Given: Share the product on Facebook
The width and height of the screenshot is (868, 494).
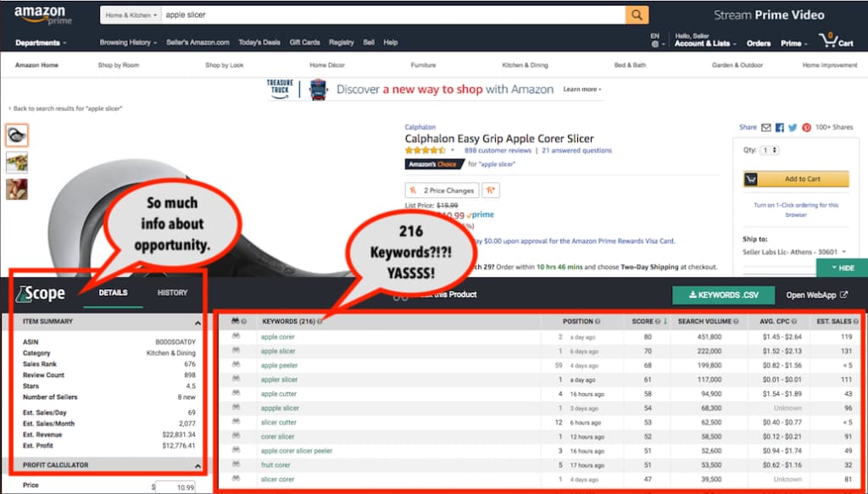Looking at the screenshot, I should [780, 127].
